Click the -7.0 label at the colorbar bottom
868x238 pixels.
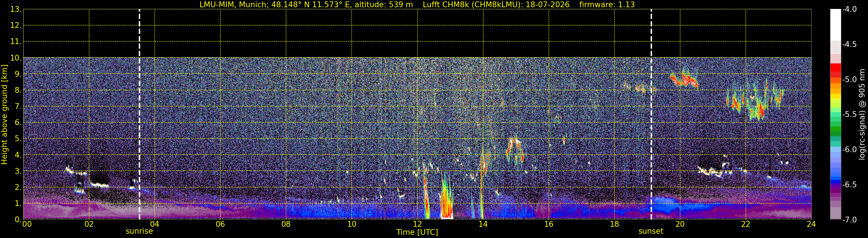click(x=849, y=220)
